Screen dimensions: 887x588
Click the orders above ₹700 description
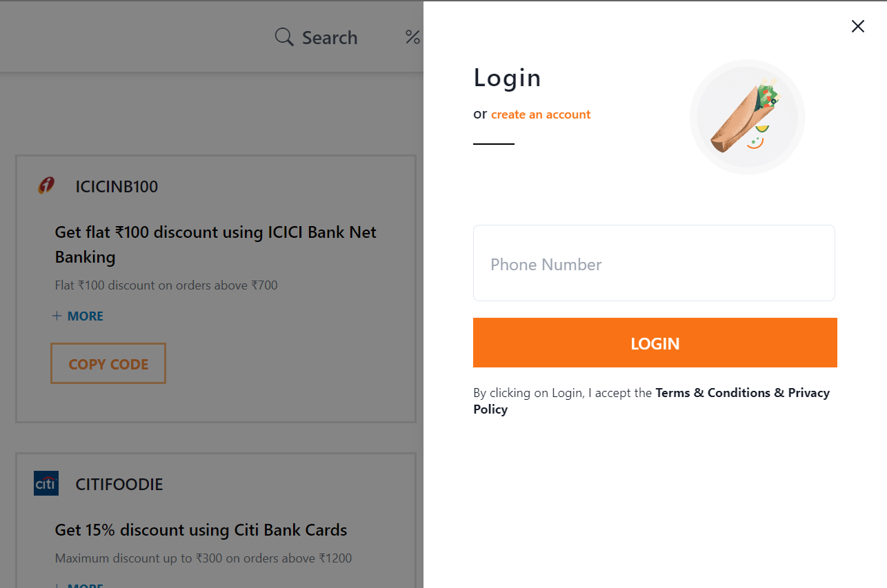coord(166,285)
